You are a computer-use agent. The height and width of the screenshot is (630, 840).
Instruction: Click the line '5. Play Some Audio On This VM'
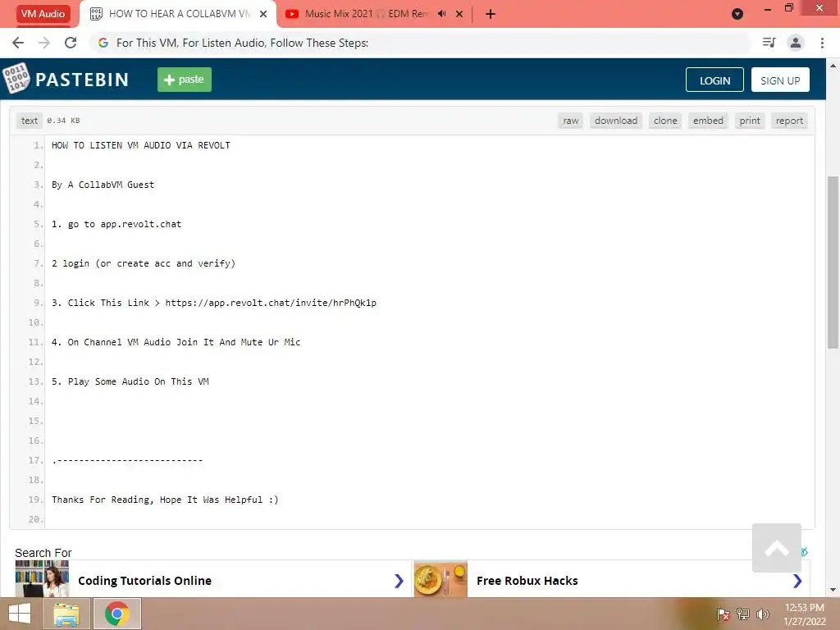pyautogui.click(x=130, y=381)
